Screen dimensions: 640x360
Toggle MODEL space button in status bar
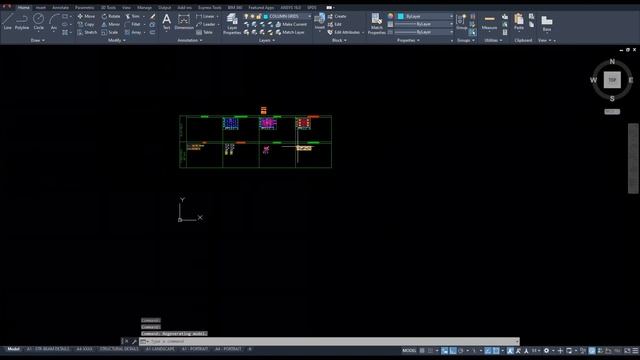[409, 351]
